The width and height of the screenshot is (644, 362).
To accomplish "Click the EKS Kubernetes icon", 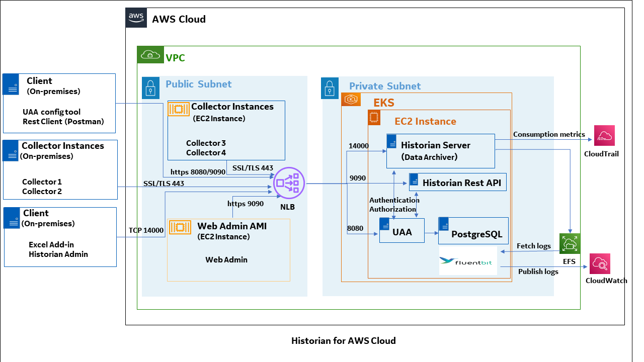I will [351, 100].
